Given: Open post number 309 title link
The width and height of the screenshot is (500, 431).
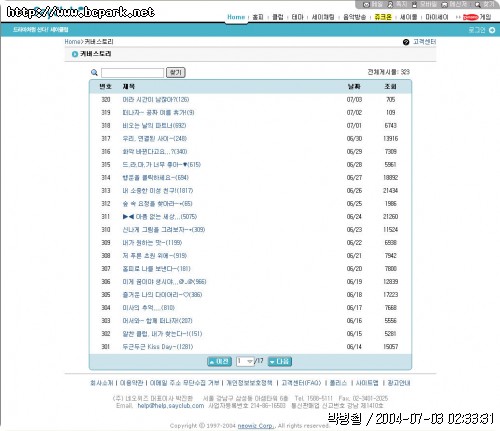Looking at the screenshot, I should [x=152, y=243].
